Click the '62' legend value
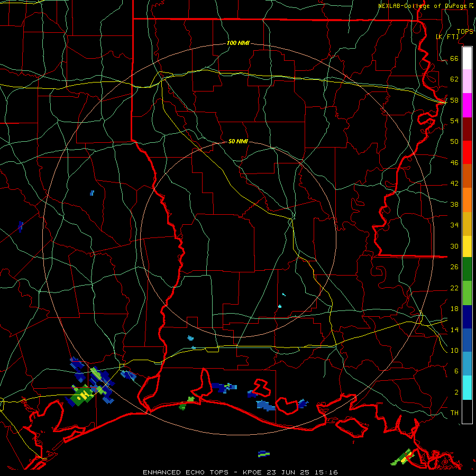This screenshot has width=476, height=476. [454, 79]
